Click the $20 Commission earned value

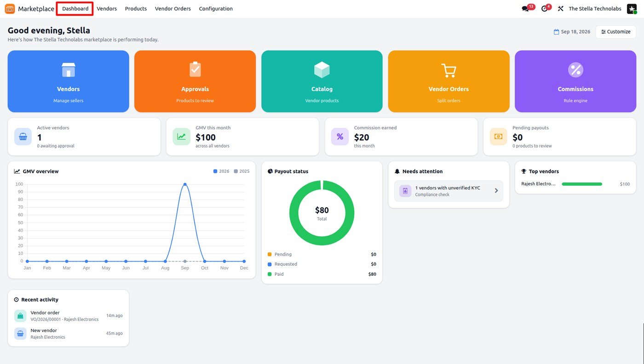[362, 137]
